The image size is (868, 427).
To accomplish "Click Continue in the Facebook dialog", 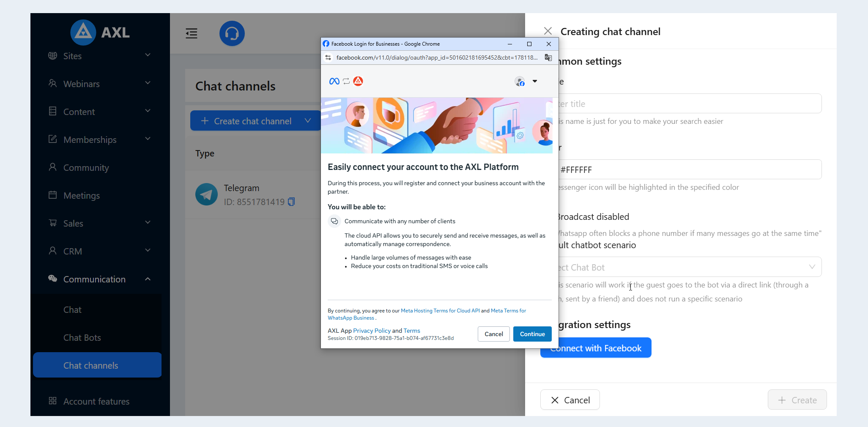I will 532,334.
